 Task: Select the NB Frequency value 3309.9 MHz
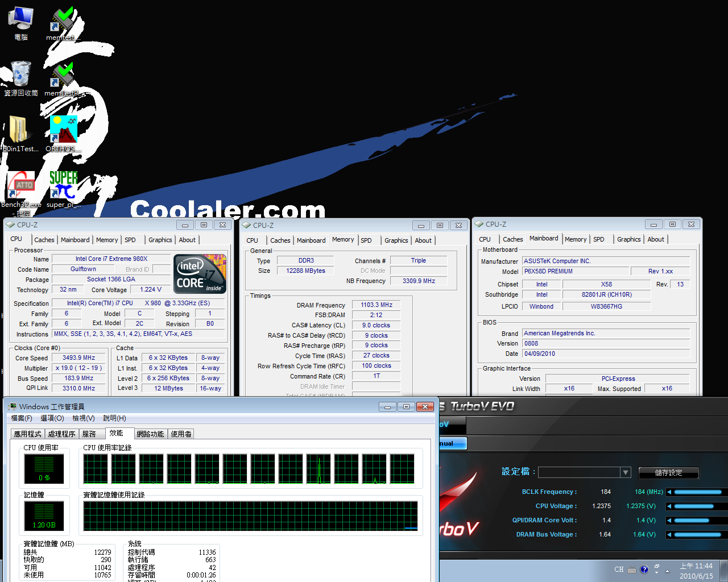coord(419,281)
